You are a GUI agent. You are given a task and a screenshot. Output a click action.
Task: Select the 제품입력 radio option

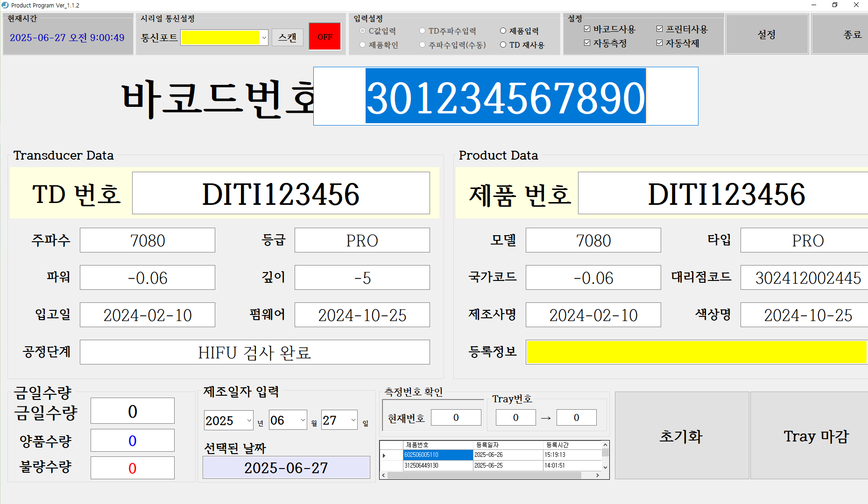503,31
